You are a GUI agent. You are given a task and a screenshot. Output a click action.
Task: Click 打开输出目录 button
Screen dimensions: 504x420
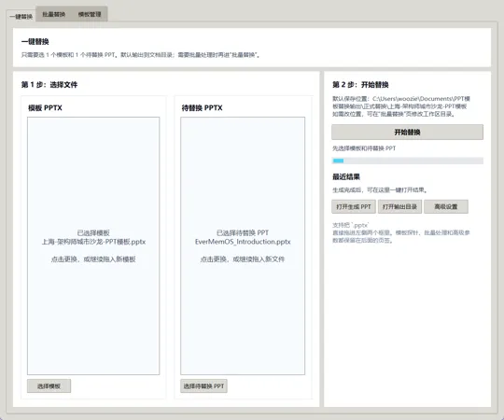point(399,206)
